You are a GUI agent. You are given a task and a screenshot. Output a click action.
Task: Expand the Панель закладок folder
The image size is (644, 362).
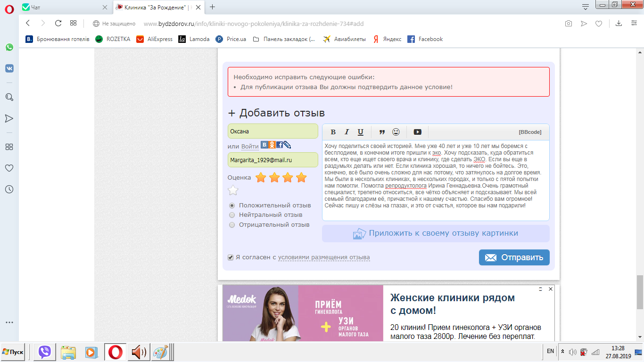pos(284,39)
